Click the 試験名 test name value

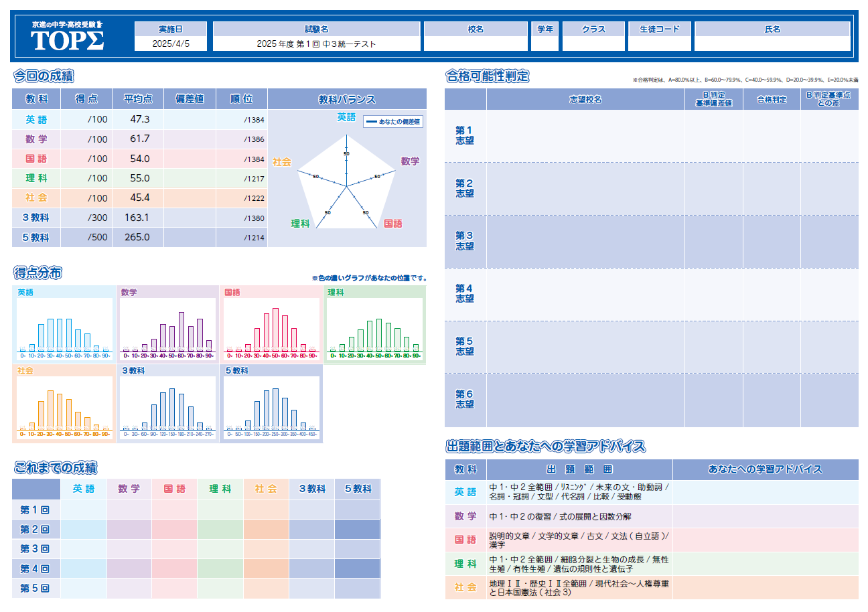(x=316, y=44)
